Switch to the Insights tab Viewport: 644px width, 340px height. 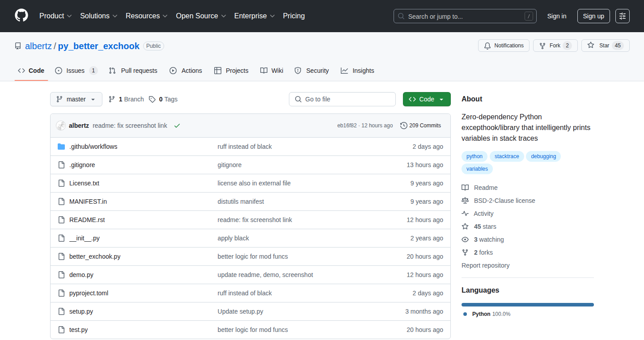click(357, 71)
